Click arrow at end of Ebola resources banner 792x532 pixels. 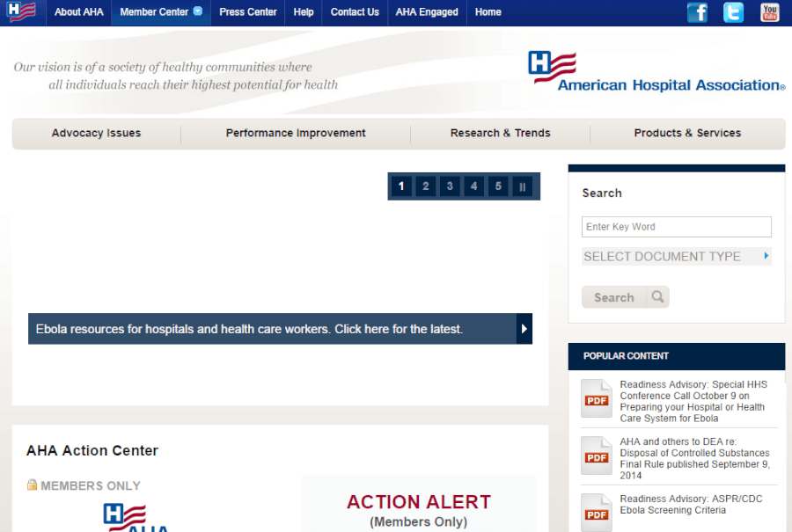tap(524, 329)
